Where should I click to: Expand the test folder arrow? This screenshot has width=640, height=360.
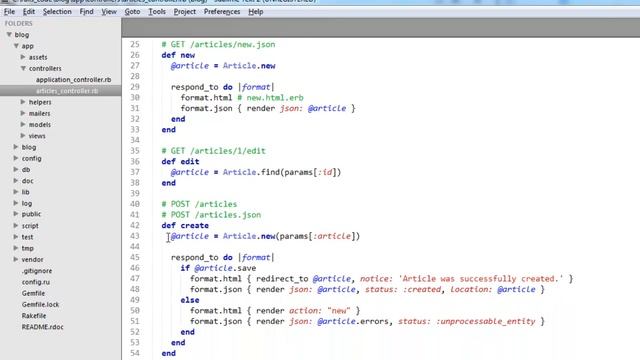[16, 237]
